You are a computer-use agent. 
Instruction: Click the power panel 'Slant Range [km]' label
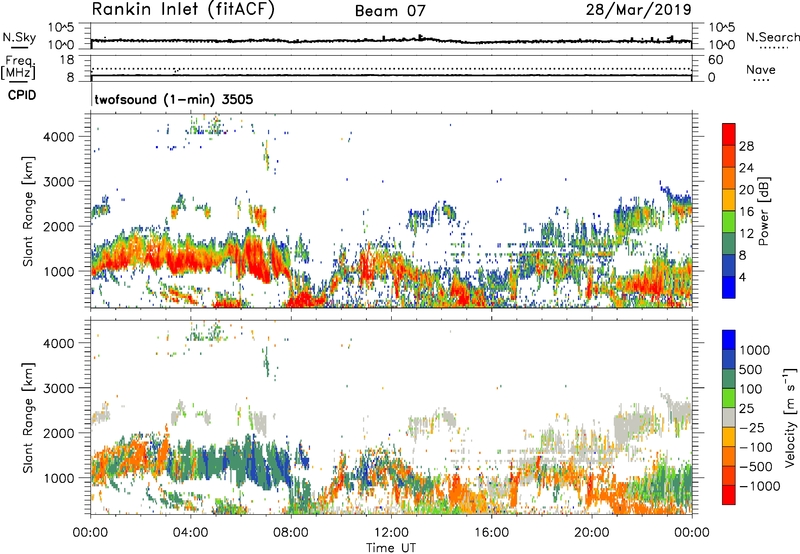click(28, 211)
